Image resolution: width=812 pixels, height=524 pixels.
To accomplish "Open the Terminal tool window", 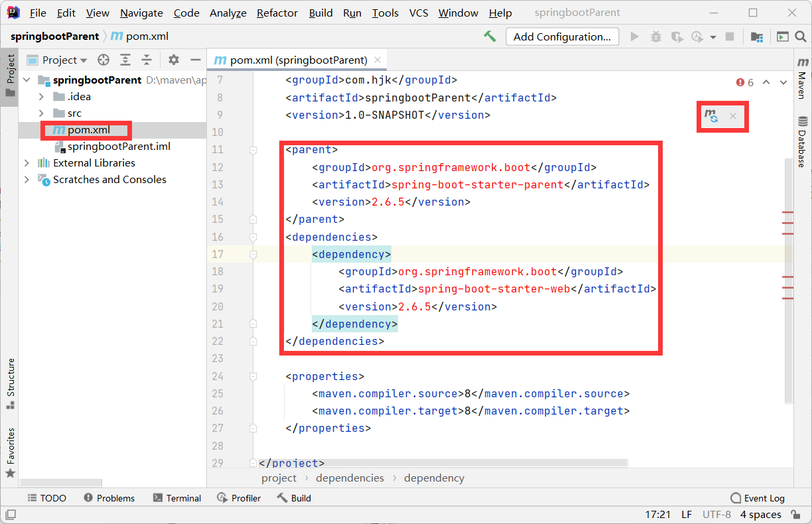I will point(177,498).
